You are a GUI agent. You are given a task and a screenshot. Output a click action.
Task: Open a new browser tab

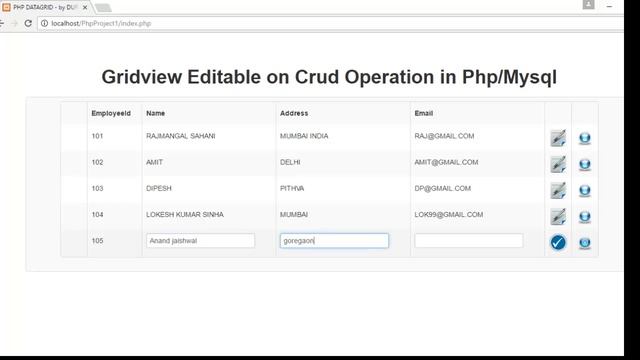coord(103,7)
